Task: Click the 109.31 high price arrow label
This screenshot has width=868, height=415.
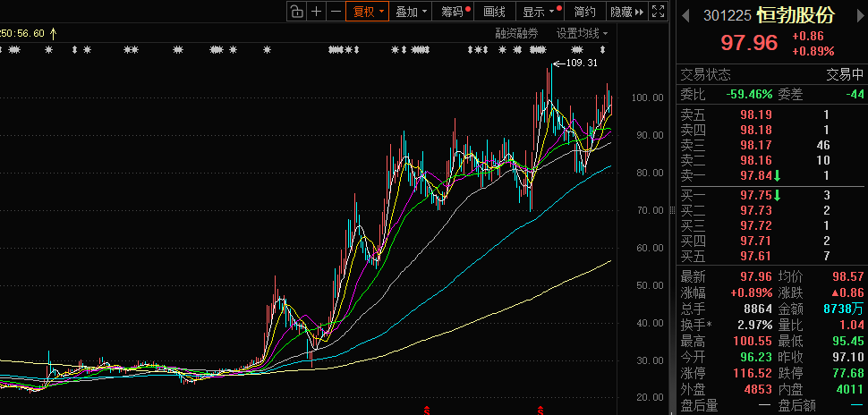Action: tap(574, 64)
